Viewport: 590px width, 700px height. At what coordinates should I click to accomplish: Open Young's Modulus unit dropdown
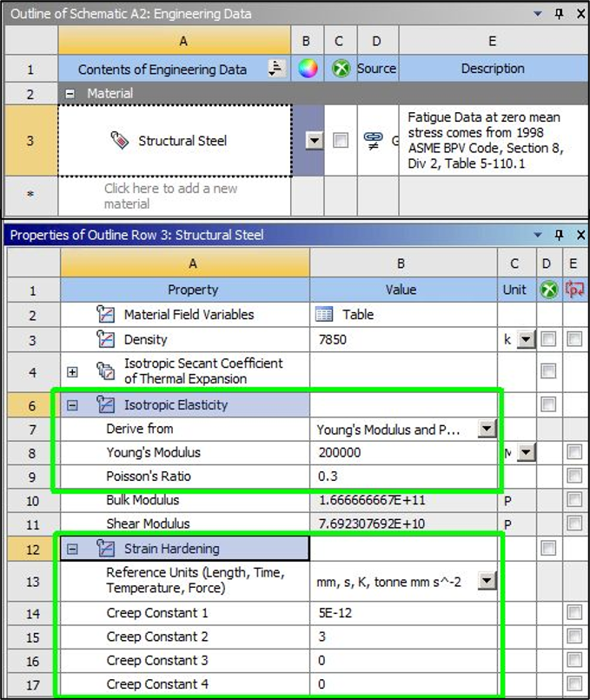[x=527, y=452]
